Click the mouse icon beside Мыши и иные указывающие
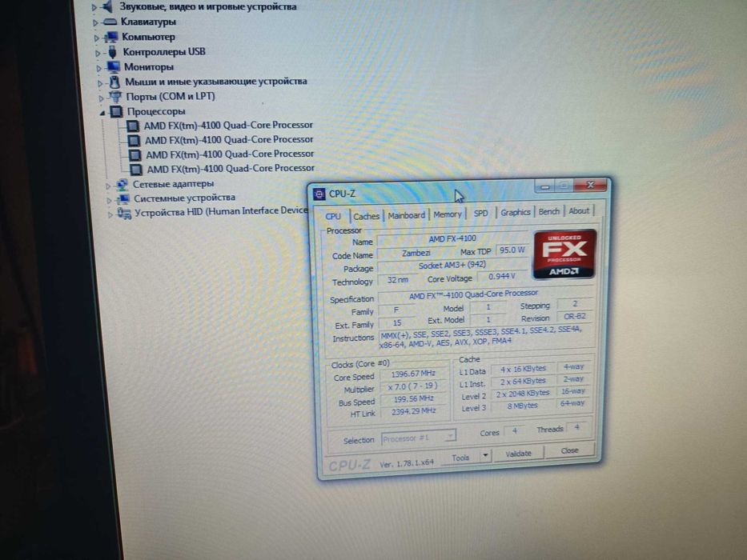 [x=114, y=82]
